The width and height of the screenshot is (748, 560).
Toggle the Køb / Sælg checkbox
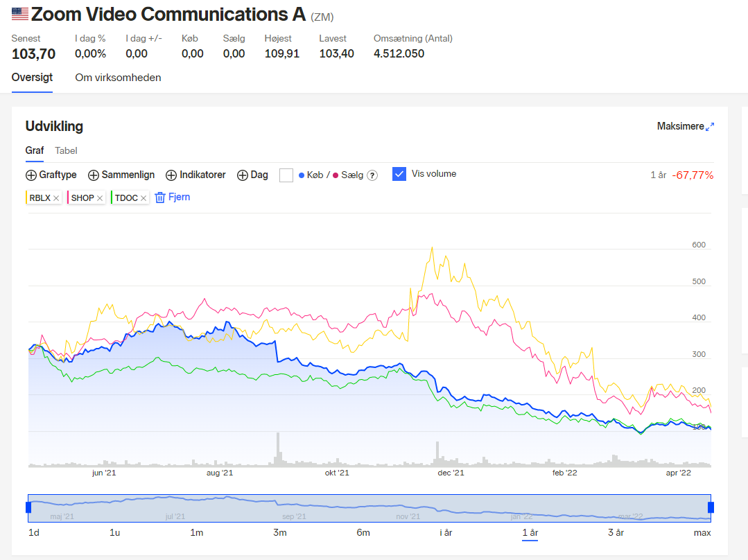286,175
